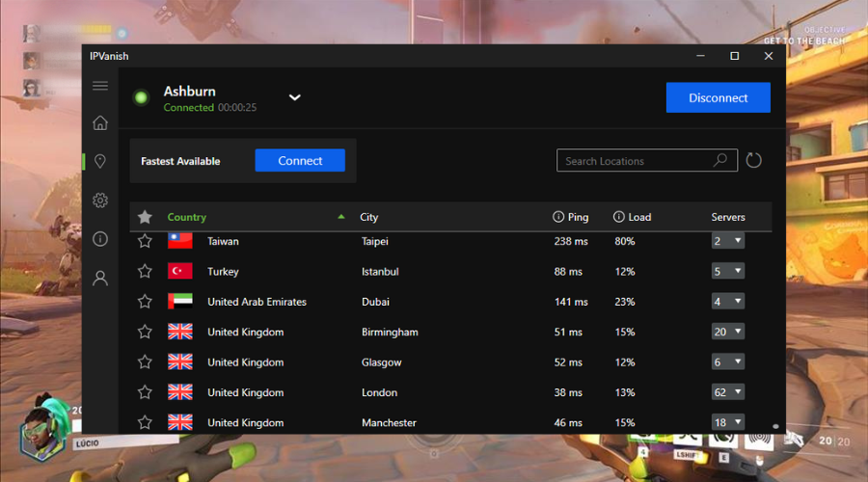Select the Istanbul city entry
The height and width of the screenshot is (482, 868).
[x=380, y=271]
